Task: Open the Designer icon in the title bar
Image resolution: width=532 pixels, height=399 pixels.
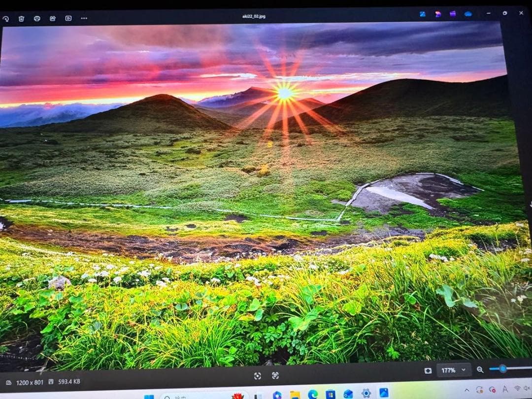Action: (x=438, y=14)
